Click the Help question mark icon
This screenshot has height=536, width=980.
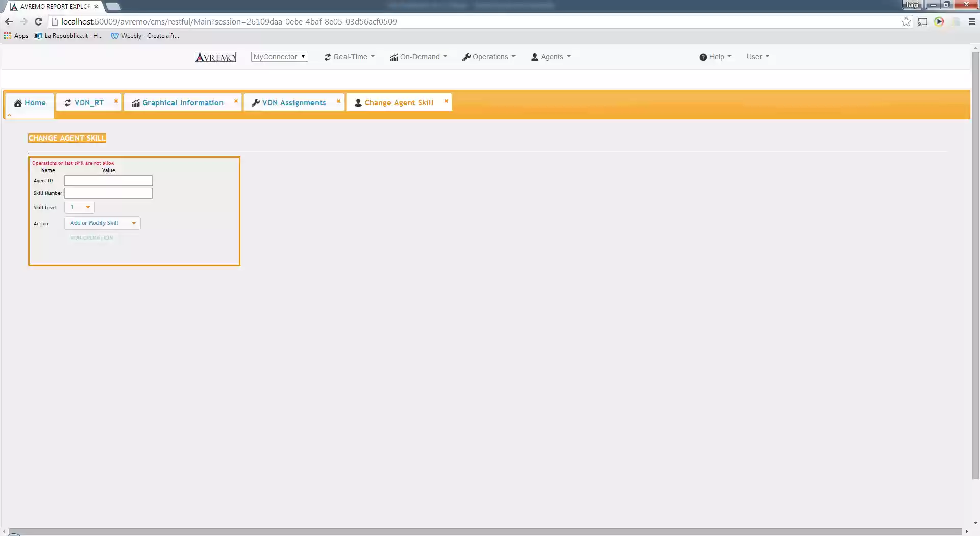[x=703, y=57]
